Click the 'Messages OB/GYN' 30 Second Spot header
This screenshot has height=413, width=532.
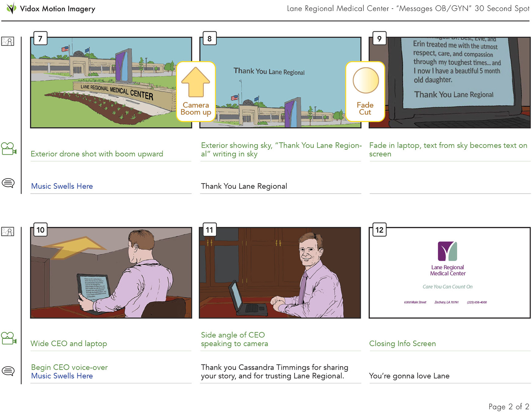coord(408,9)
